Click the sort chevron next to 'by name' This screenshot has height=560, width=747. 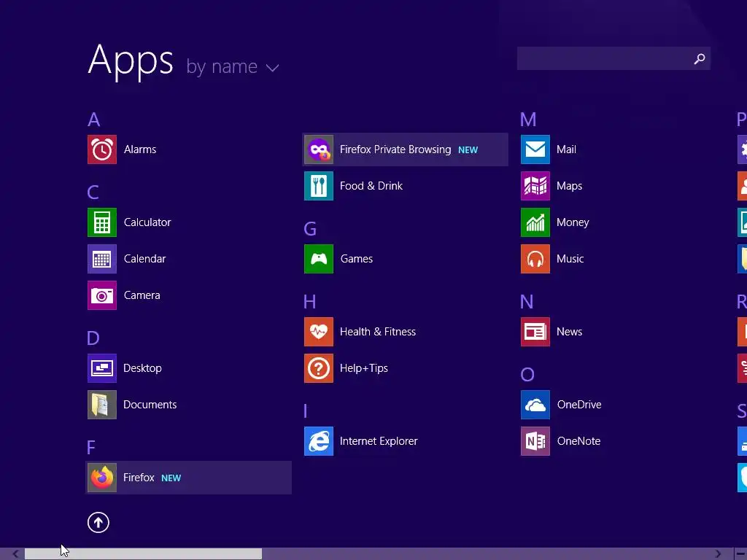click(x=273, y=68)
